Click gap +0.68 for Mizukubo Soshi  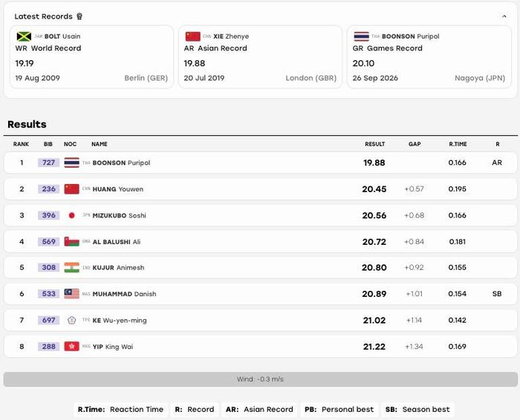click(415, 215)
